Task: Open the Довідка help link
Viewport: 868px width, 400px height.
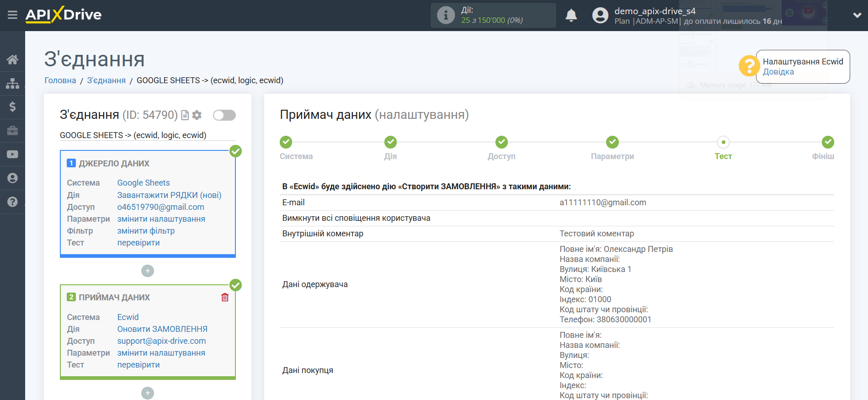Action: [x=778, y=72]
